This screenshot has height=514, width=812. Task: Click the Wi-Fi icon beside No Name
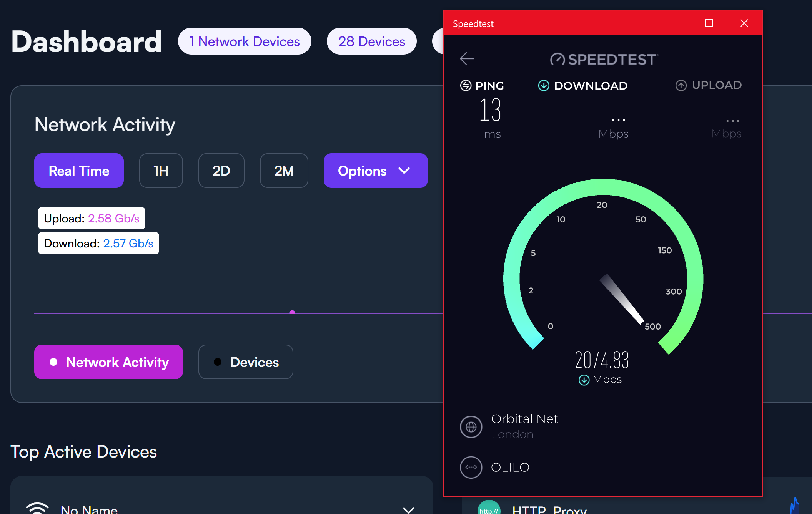tap(37, 508)
